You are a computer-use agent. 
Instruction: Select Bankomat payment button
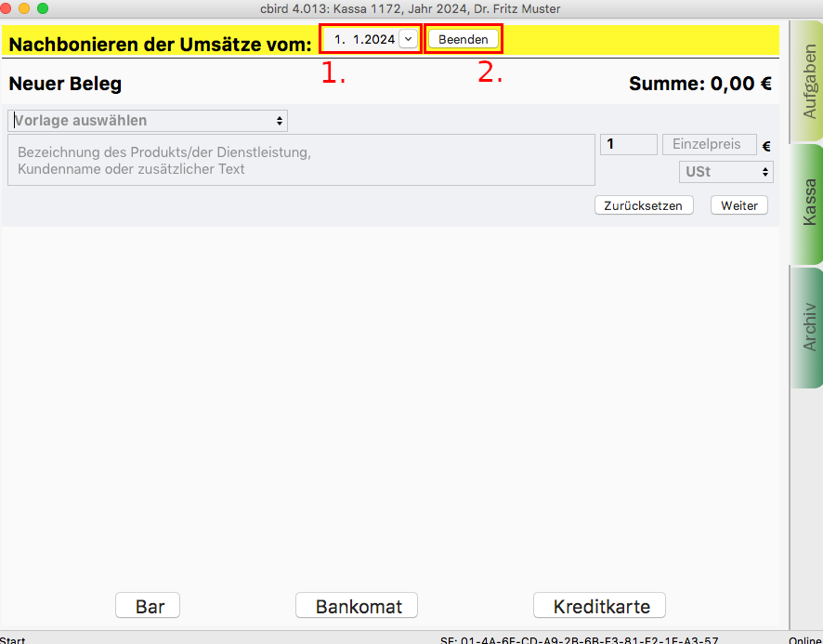357,606
